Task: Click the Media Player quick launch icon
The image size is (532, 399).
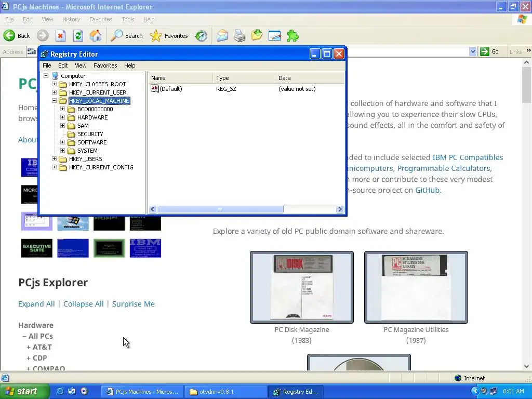Action: [84, 391]
